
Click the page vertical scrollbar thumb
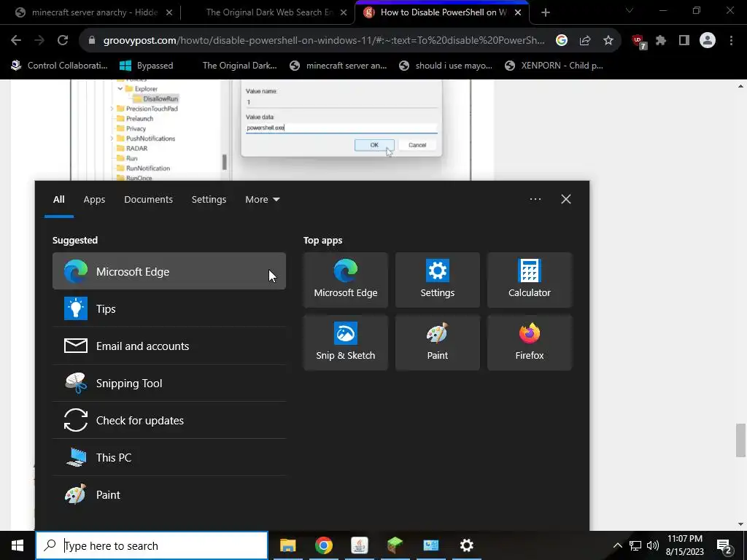(x=740, y=440)
